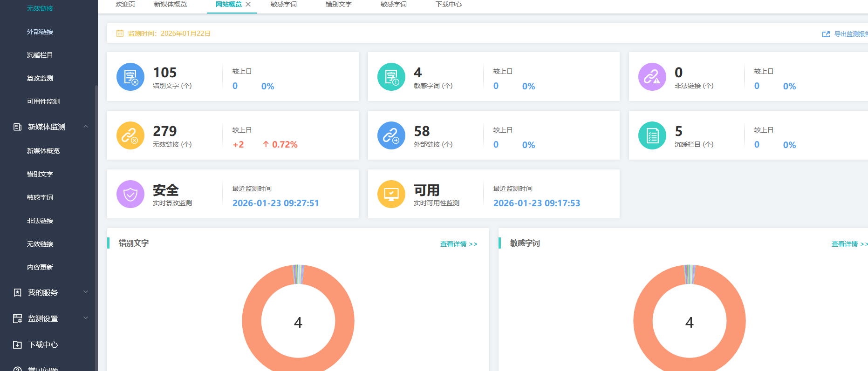868x371 pixels.
Task: Click the green 沉睡栏目 document icon
Action: pos(652,135)
